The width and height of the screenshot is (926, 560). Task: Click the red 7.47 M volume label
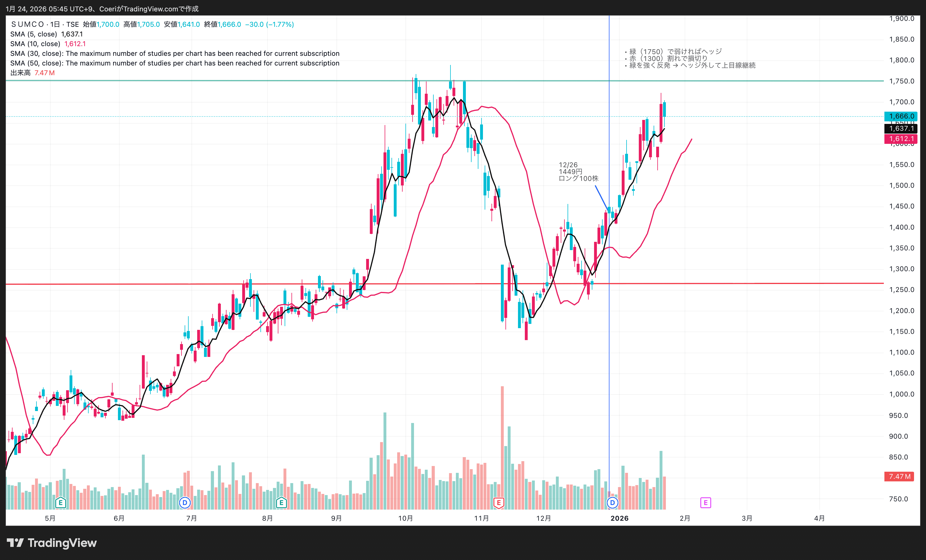pos(899,477)
